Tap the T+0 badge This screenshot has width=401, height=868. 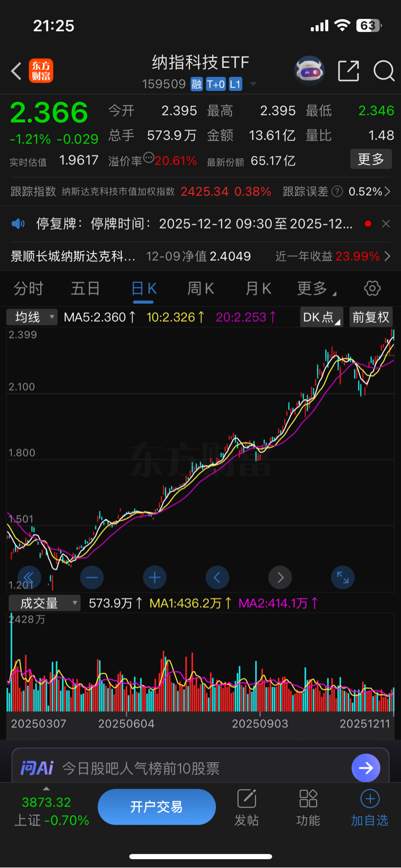point(216,84)
